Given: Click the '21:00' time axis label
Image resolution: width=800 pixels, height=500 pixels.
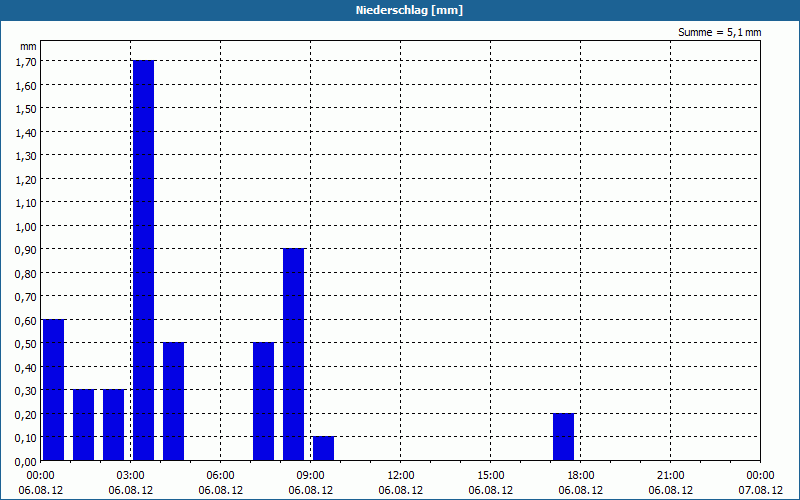Looking at the screenshot, I should (670, 476).
